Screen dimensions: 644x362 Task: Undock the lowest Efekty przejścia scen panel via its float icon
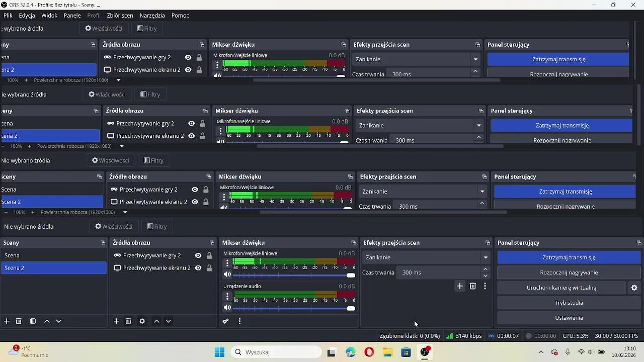click(x=488, y=243)
